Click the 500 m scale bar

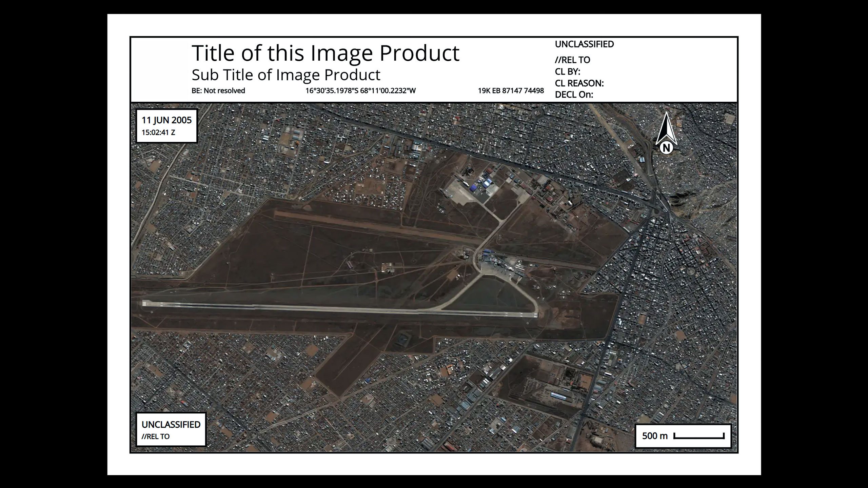(x=699, y=436)
